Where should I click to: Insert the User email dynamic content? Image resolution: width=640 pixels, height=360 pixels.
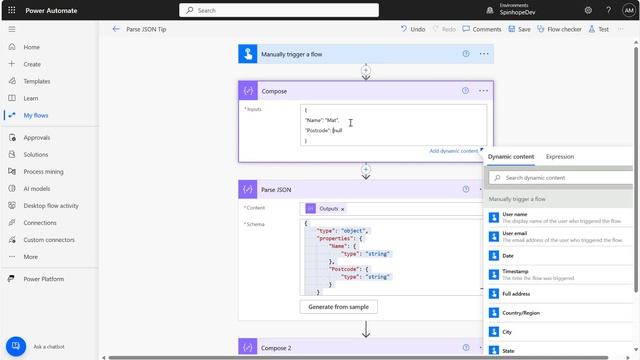(559, 237)
